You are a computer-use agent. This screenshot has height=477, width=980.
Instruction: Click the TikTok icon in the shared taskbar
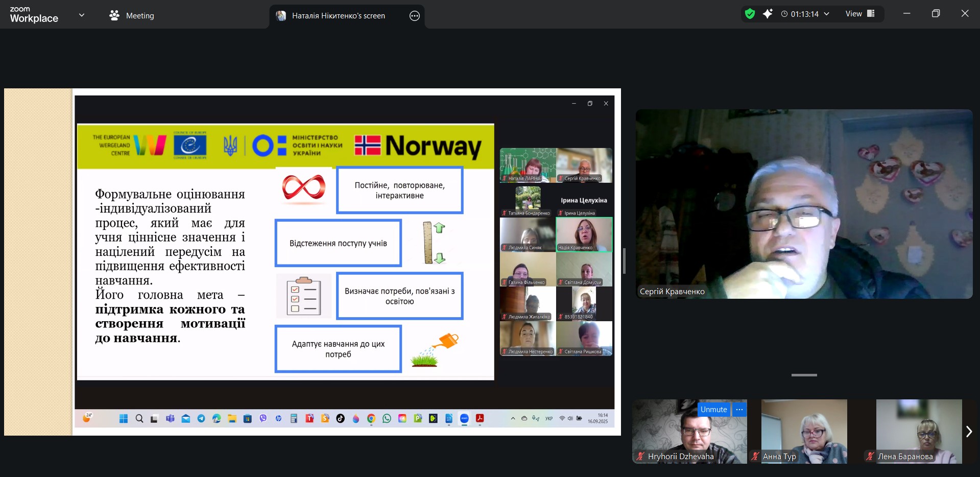pyautogui.click(x=340, y=419)
